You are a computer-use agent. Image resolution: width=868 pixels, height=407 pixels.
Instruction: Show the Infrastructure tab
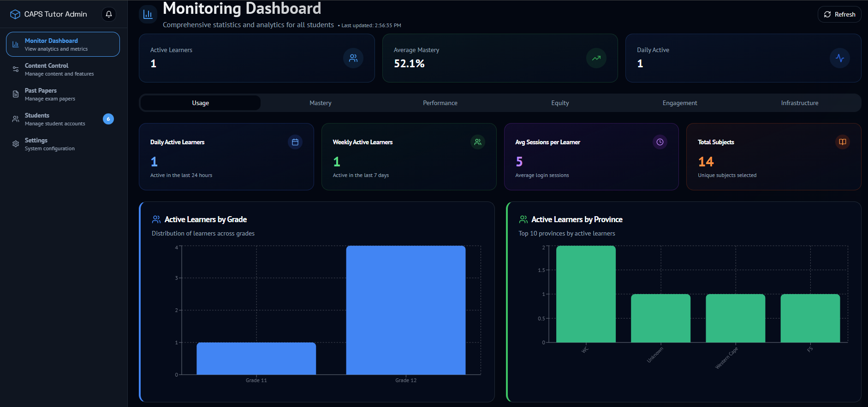point(799,103)
